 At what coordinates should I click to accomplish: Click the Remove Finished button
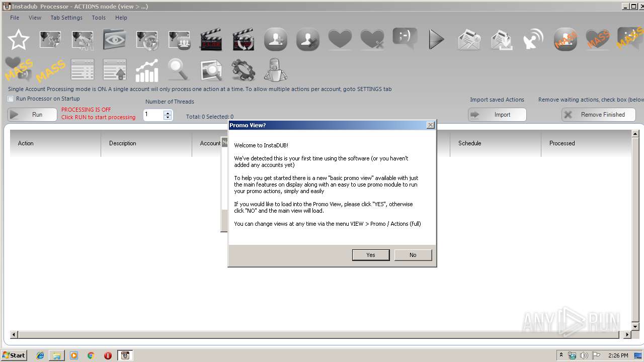pyautogui.click(x=599, y=115)
